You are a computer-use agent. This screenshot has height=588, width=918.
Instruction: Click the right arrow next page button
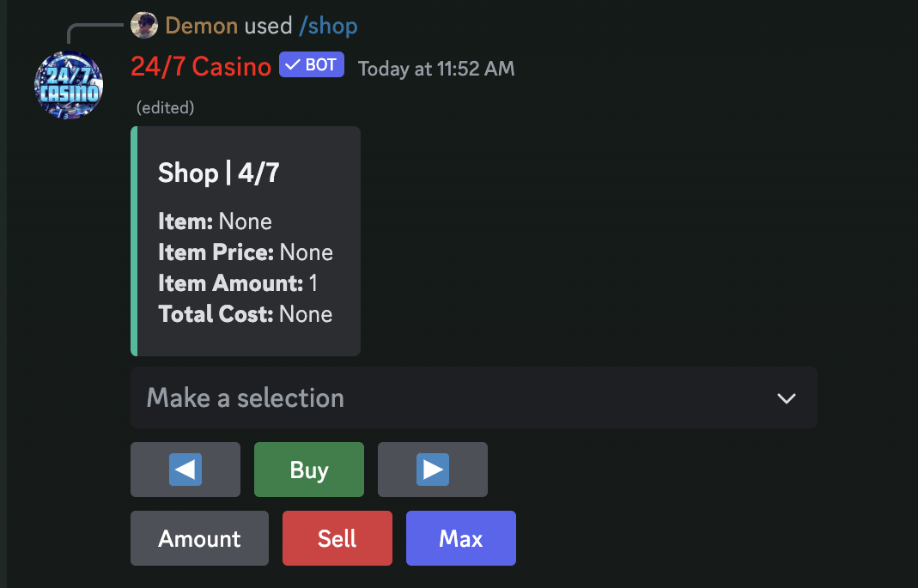(433, 470)
